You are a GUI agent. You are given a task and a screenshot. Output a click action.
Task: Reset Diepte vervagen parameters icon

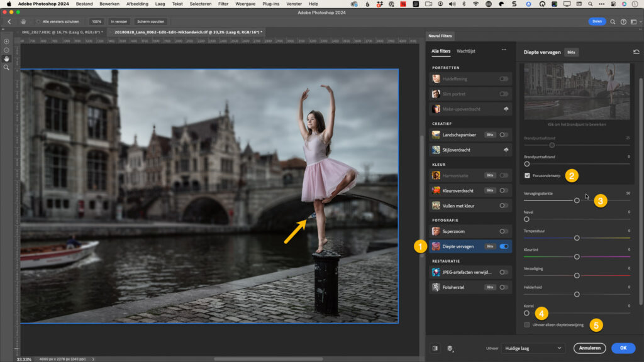(636, 52)
